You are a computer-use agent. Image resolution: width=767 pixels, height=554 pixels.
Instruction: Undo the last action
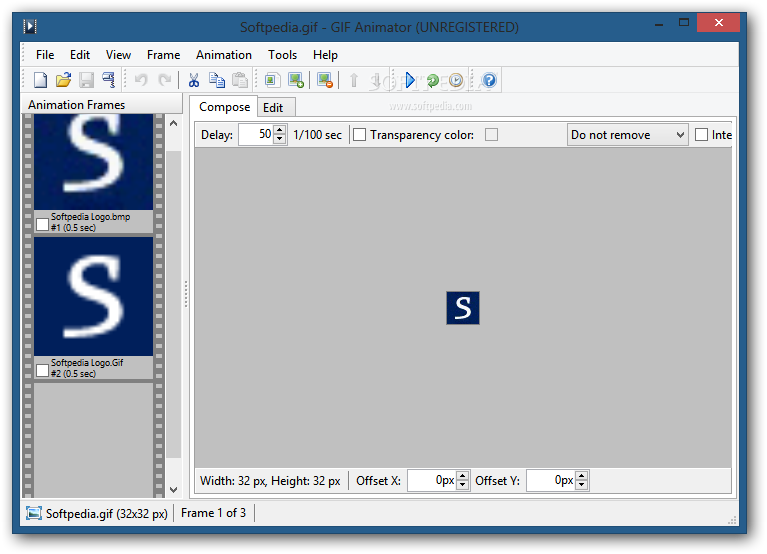(x=141, y=80)
